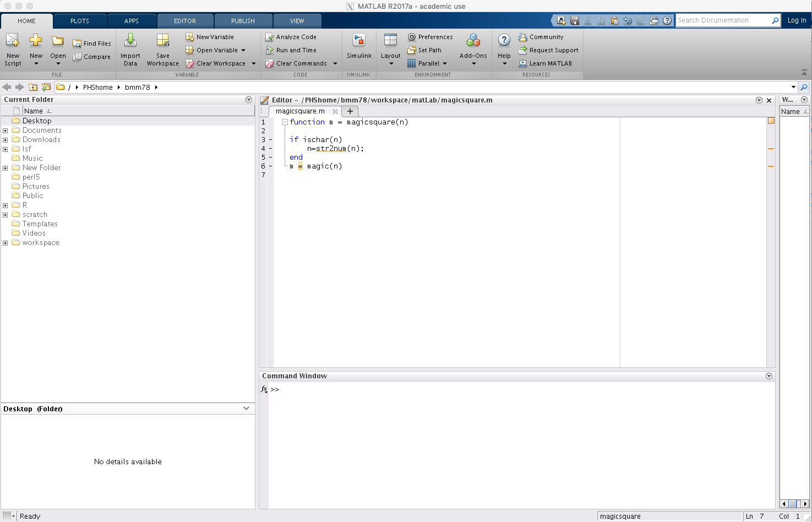Click the New Shortcut icon in quick access toolbar
This screenshot has height=522, width=812.
pos(561,20)
